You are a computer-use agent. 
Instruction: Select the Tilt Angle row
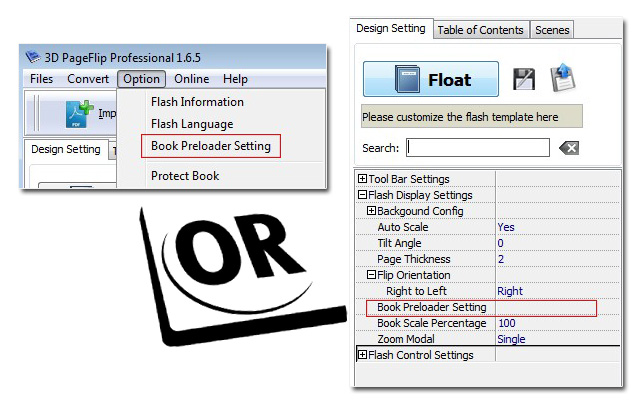488,243
